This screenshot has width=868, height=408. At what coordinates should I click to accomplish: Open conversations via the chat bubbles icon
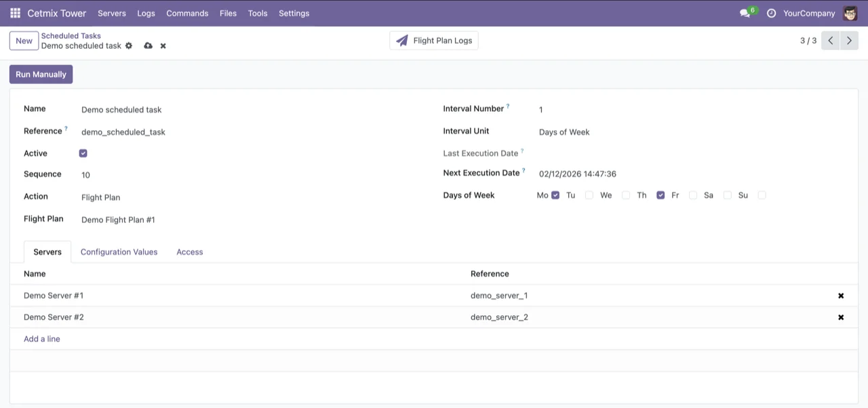745,13
